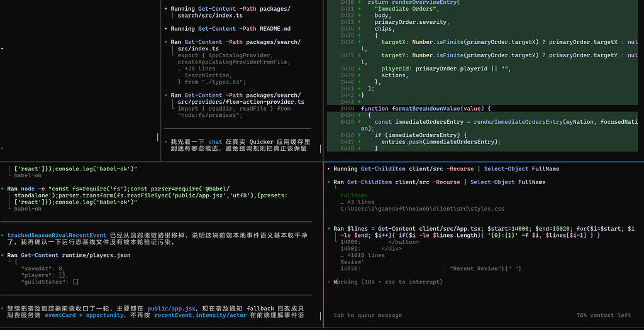Click the blue 'chat' word in the Chinese message
644x330 pixels.
[x=215, y=141]
